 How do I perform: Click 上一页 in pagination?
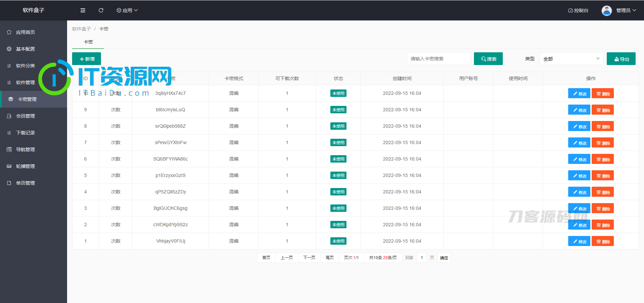coord(287,258)
